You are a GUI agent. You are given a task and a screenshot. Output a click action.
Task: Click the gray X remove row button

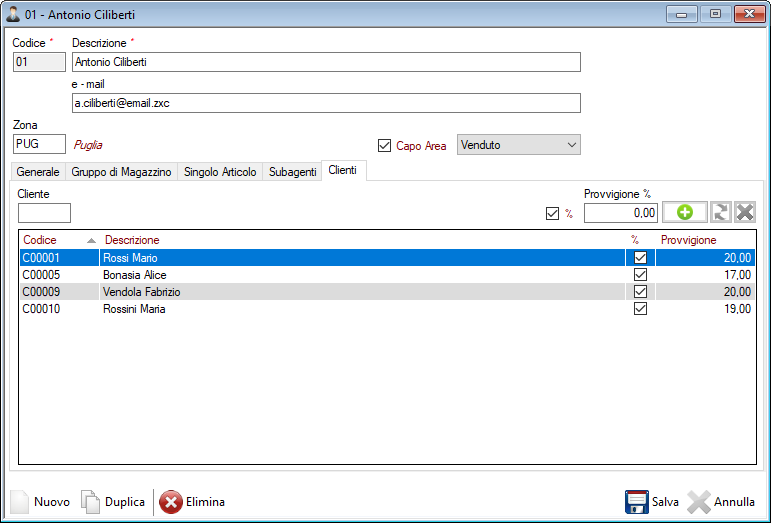[x=745, y=212]
